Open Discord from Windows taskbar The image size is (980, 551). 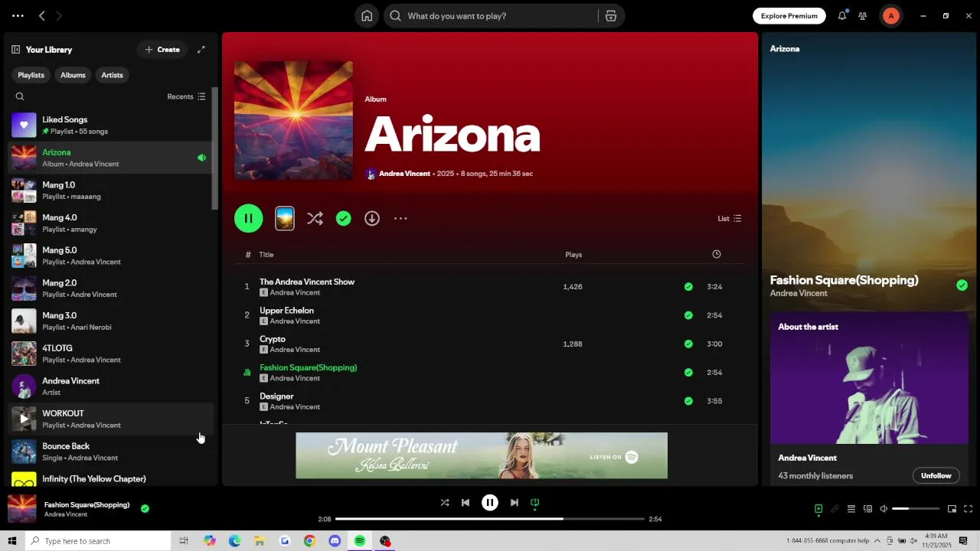[335, 541]
